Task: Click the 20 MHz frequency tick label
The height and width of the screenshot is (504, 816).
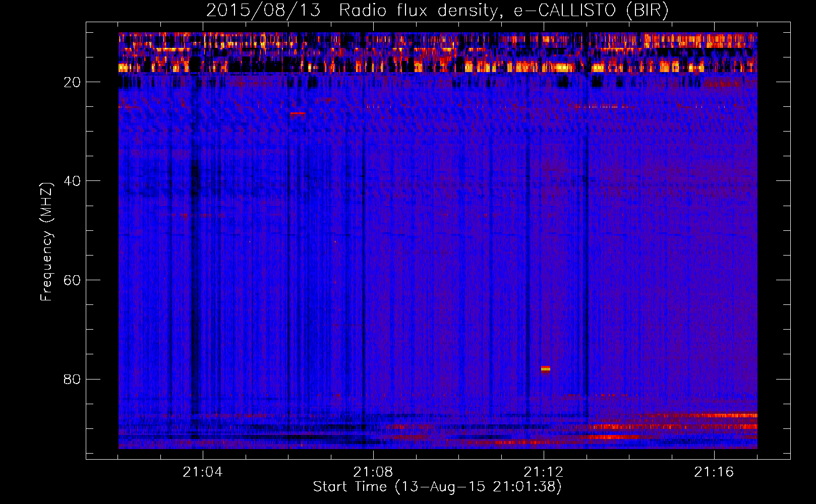Action: pyautogui.click(x=72, y=82)
